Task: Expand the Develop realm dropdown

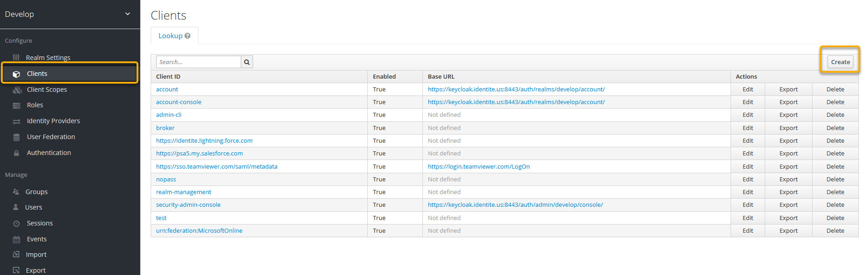Action: point(127,14)
